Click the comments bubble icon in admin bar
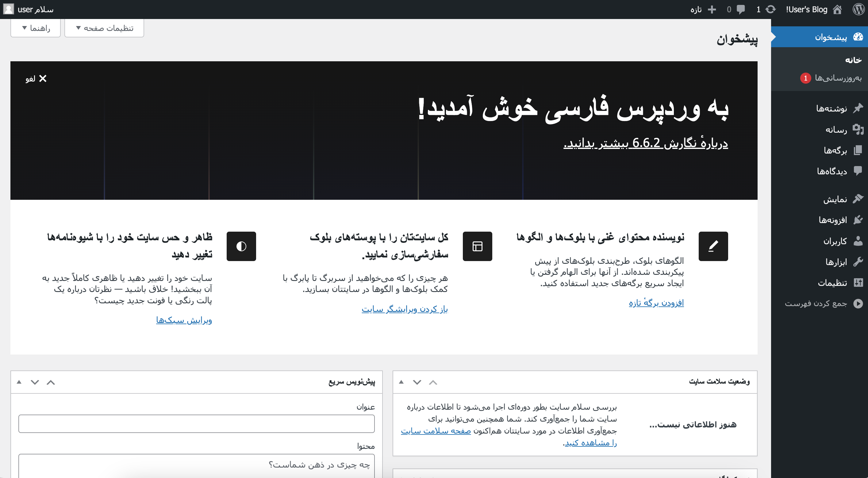 (741, 9)
